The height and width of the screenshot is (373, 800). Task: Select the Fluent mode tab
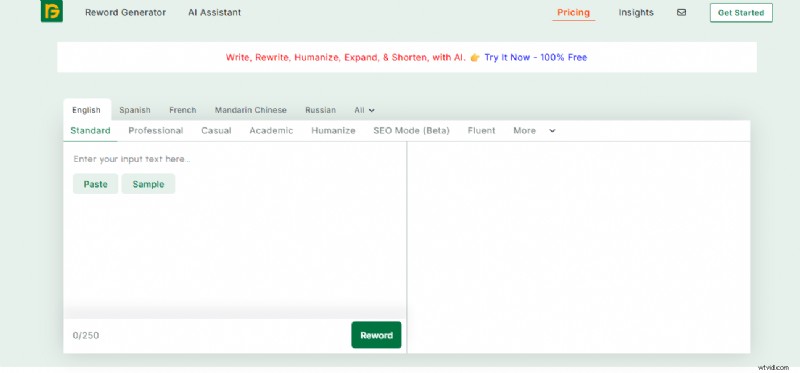coord(481,131)
